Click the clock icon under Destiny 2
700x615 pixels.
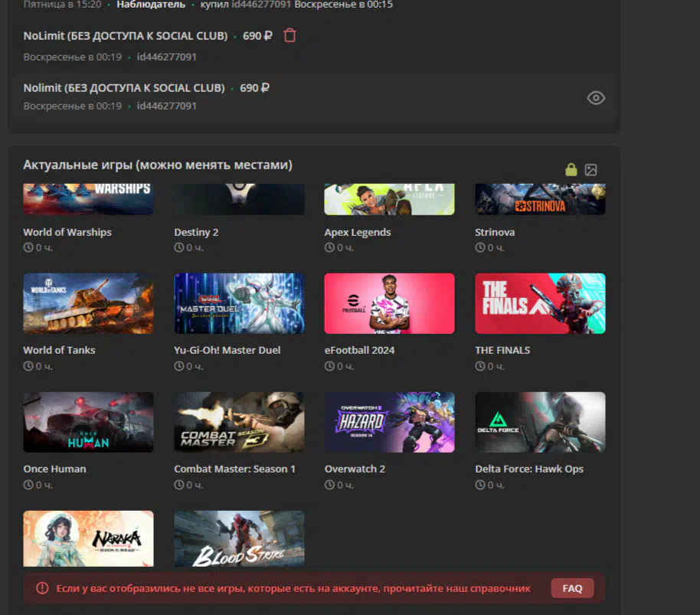[179, 247]
